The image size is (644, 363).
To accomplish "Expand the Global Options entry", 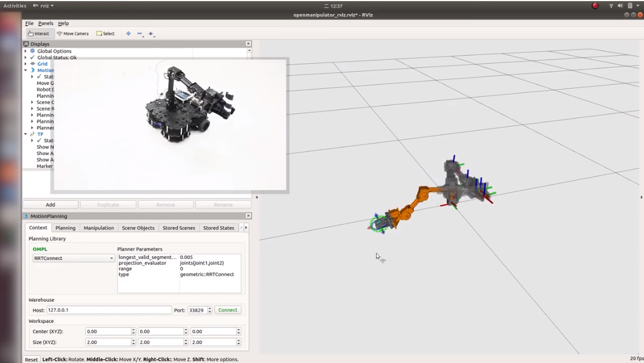I will (25, 51).
